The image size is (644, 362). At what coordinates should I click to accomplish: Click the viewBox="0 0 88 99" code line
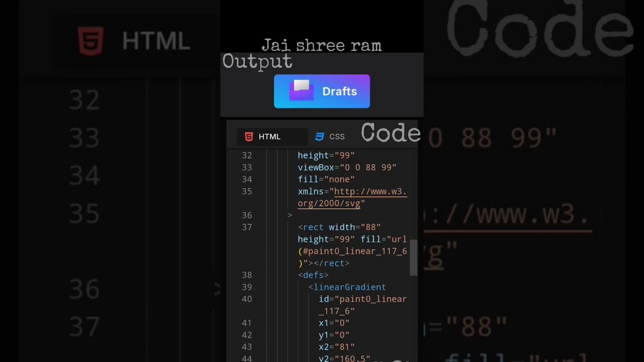point(347,167)
